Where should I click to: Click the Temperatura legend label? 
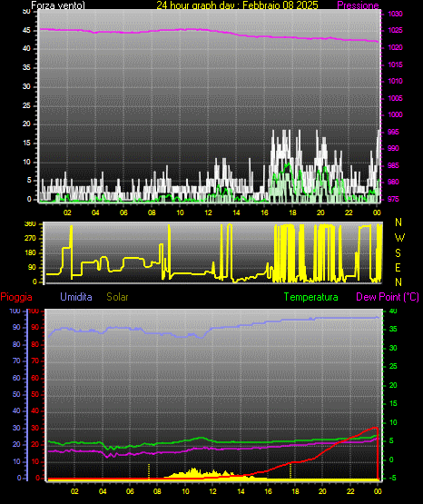point(311,297)
